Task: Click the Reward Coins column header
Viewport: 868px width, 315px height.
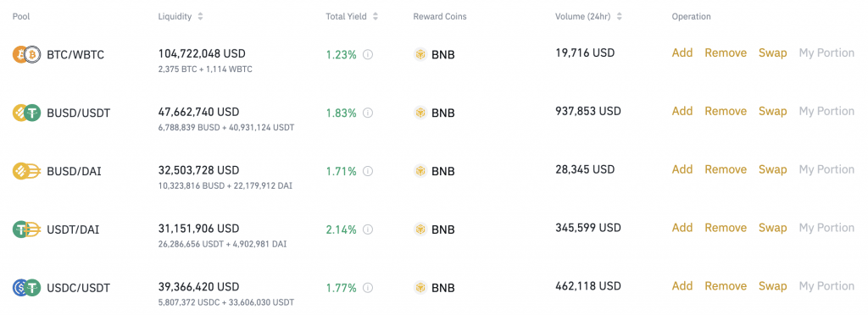Action: pyautogui.click(x=440, y=17)
